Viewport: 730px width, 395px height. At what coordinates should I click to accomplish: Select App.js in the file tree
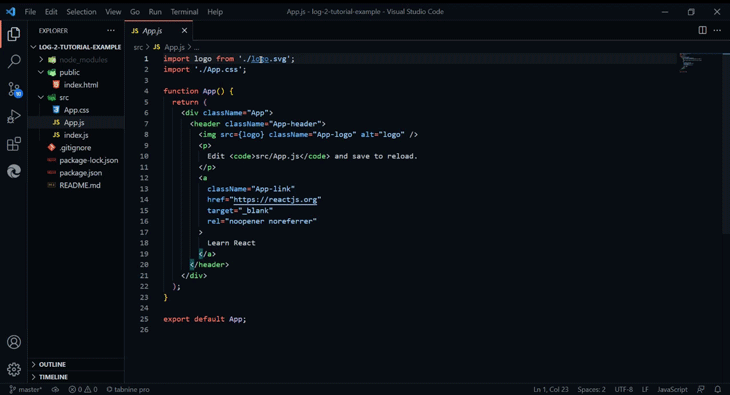(x=76, y=123)
